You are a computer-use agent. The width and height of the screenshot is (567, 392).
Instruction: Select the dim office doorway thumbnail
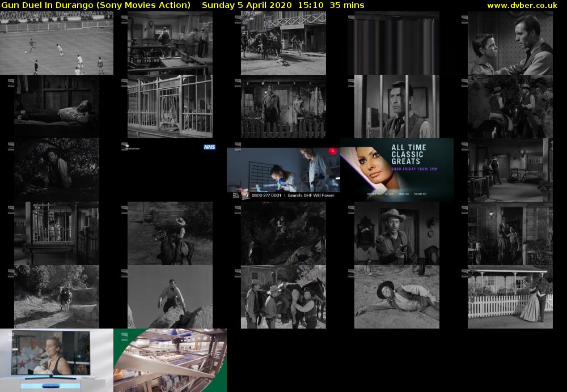510,170
